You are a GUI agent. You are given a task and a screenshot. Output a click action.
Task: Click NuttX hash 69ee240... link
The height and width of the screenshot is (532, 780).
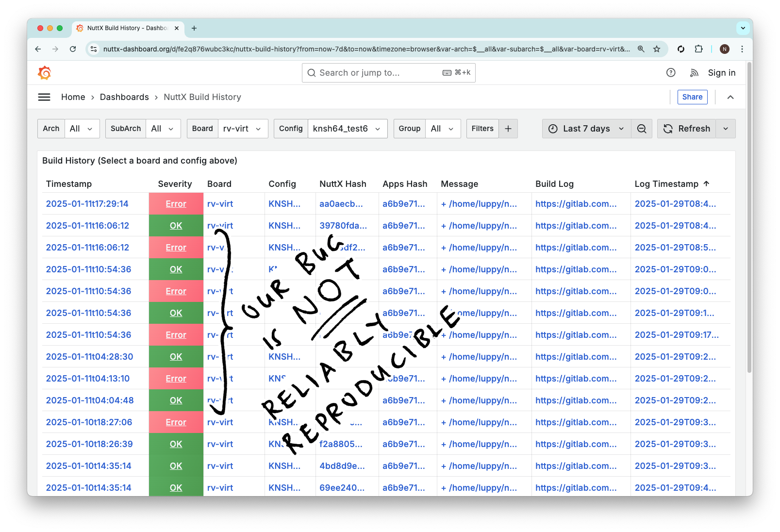tap(342, 488)
